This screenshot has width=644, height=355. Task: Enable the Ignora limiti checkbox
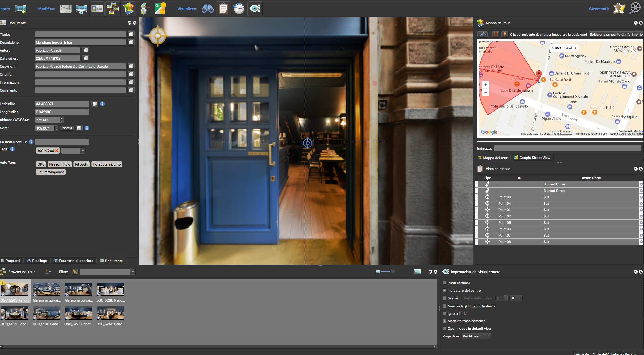(444, 313)
